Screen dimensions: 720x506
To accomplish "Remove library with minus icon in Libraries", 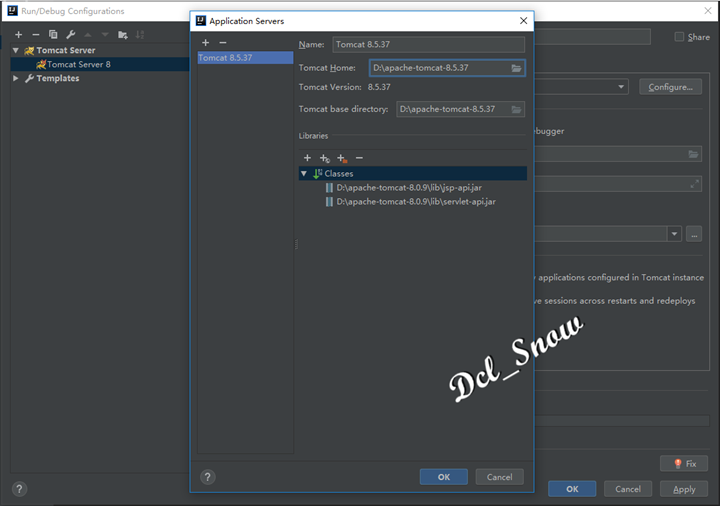I will coord(359,158).
